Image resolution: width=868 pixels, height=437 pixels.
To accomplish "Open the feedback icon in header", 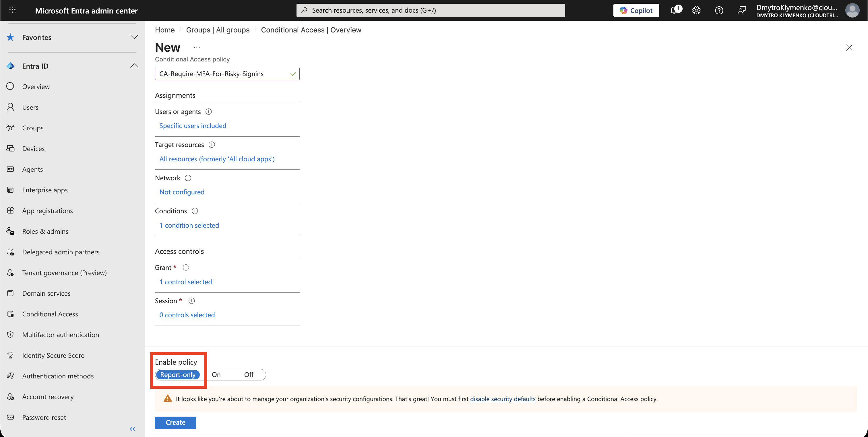I will pos(741,10).
